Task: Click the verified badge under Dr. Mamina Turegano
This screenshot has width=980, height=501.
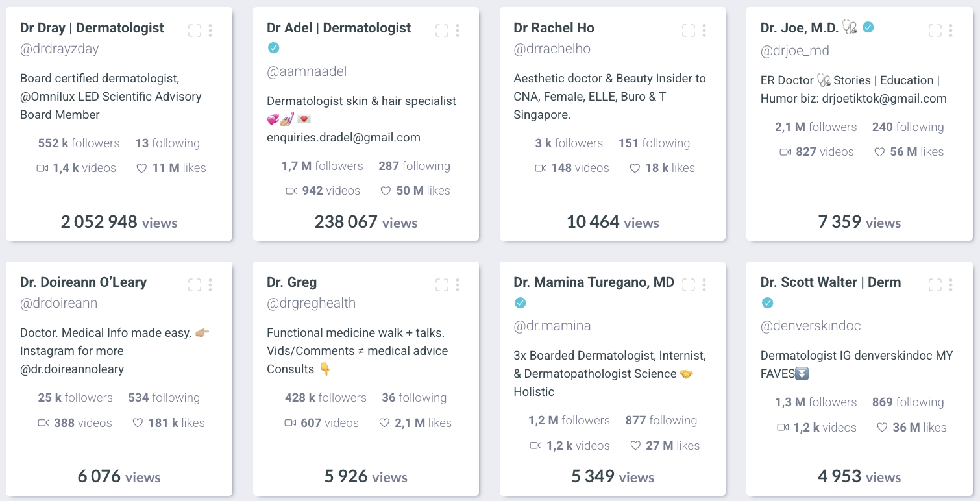Action: [x=520, y=302]
